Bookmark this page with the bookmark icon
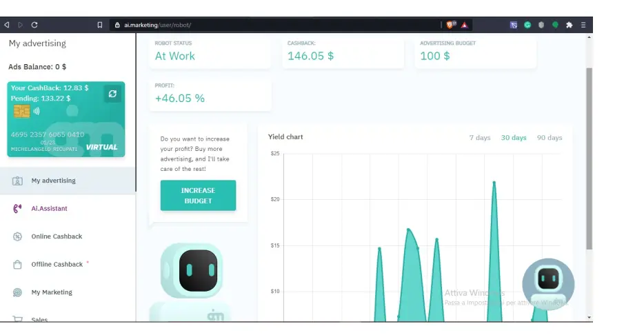Viewport: 644px width, 335px height. click(100, 25)
